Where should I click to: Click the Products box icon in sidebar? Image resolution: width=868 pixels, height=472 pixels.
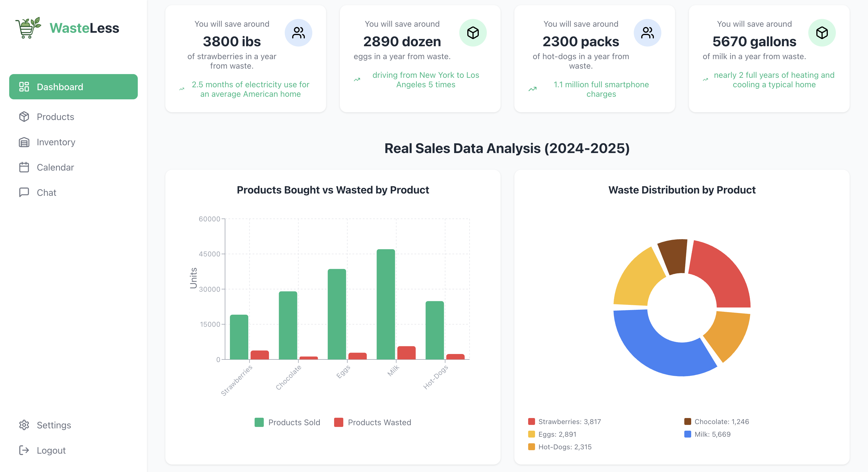coord(24,117)
